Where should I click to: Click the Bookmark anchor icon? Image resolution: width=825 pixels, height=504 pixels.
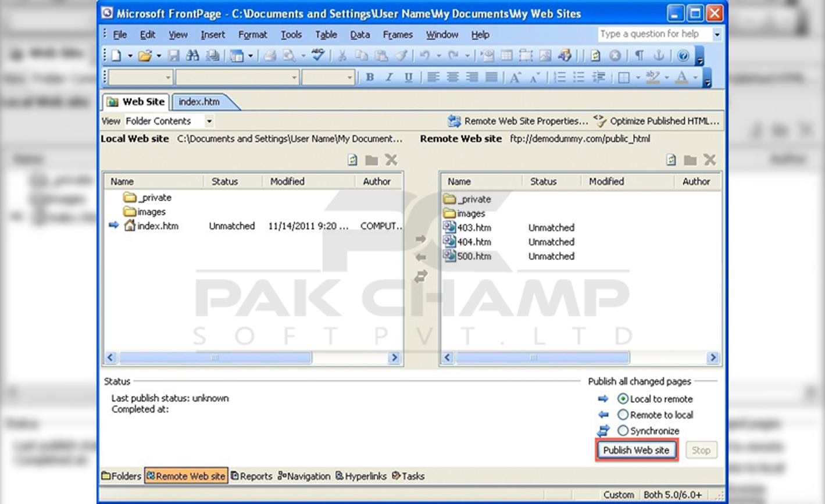(659, 56)
